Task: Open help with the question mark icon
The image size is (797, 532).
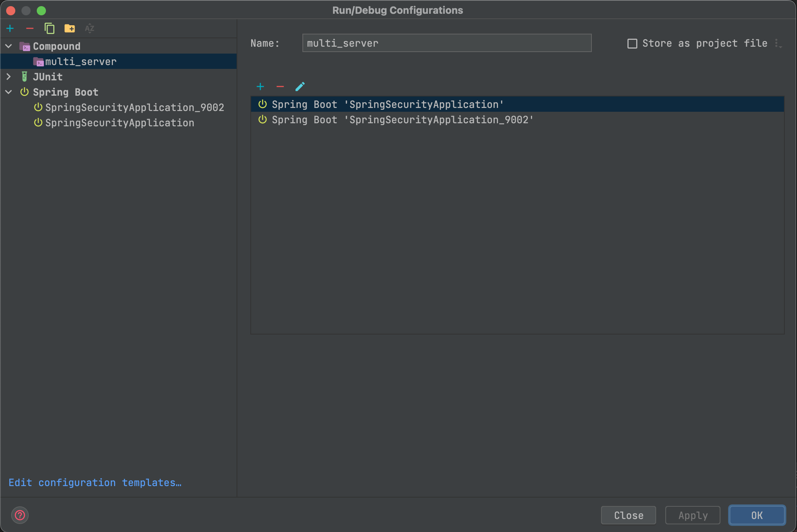Action: pyautogui.click(x=20, y=515)
